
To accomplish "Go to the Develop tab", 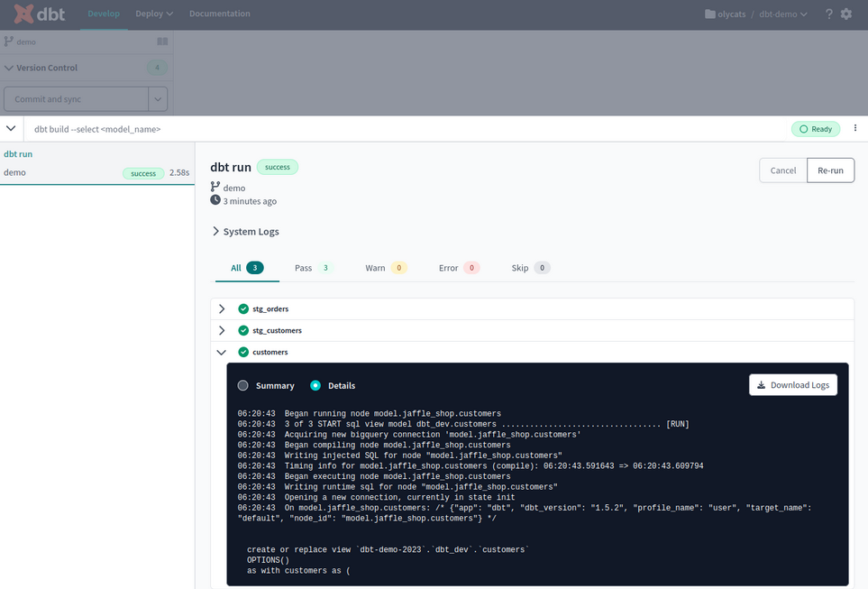I will [104, 14].
